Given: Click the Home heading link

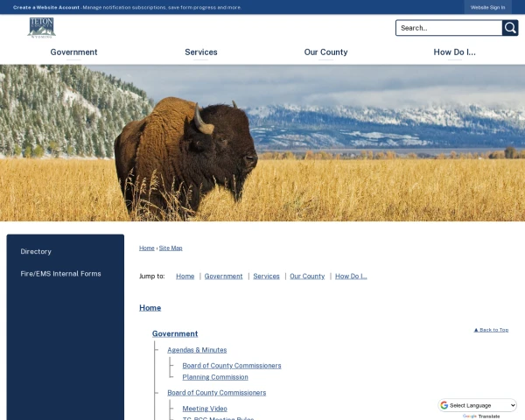Looking at the screenshot, I should coord(150,308).
